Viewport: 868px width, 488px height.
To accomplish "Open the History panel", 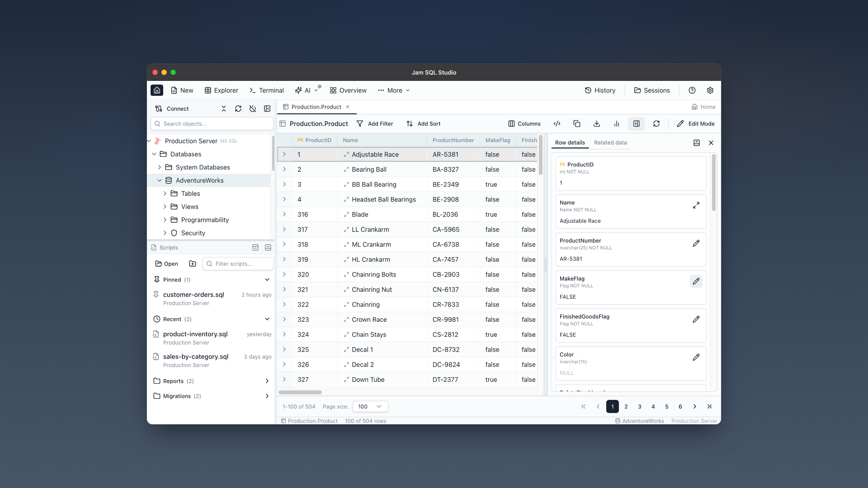I will pyautogui.click(x=600, y=90).
